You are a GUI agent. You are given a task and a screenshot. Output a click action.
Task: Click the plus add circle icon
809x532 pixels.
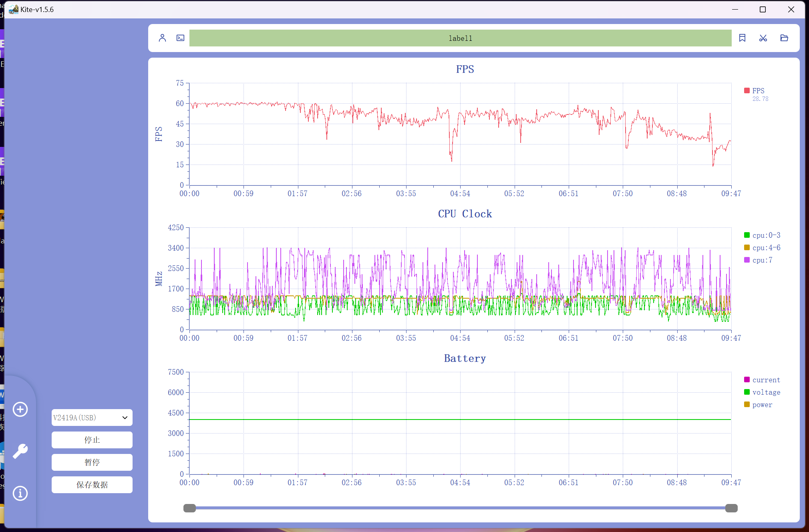click(x=20, y=409)
